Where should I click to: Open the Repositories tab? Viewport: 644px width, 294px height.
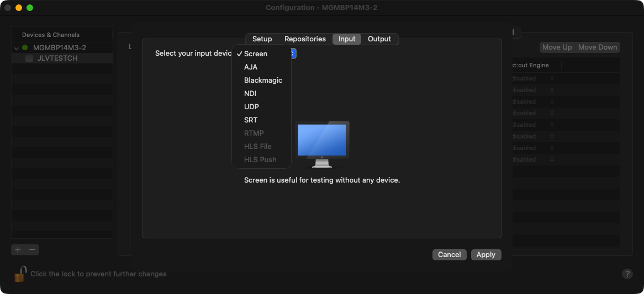(305, 39)
